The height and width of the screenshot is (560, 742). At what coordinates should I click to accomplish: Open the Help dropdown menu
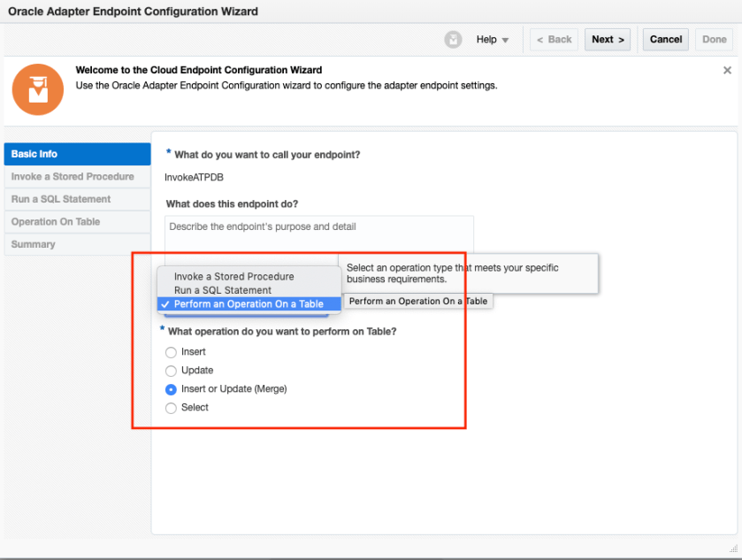click(493, 40)
